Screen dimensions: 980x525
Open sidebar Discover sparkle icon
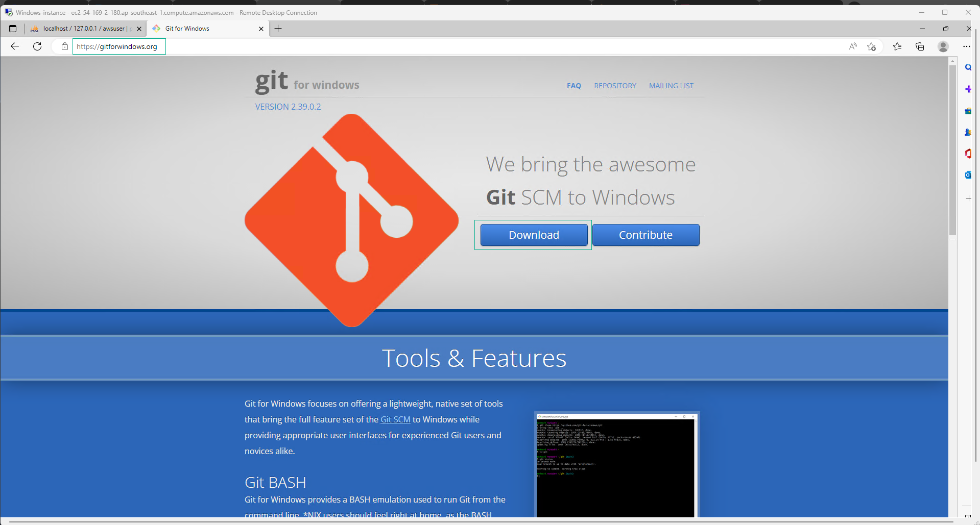968,89
